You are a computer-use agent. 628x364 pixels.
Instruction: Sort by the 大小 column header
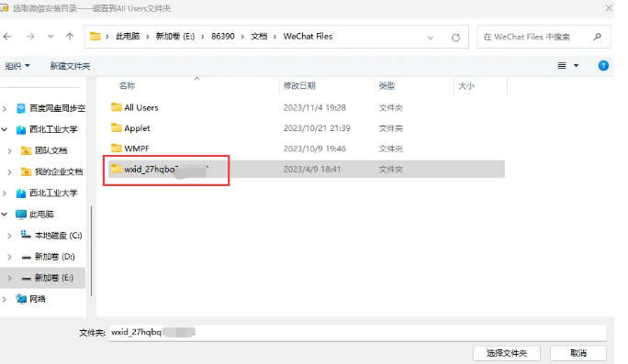click(x=465, y=85)
